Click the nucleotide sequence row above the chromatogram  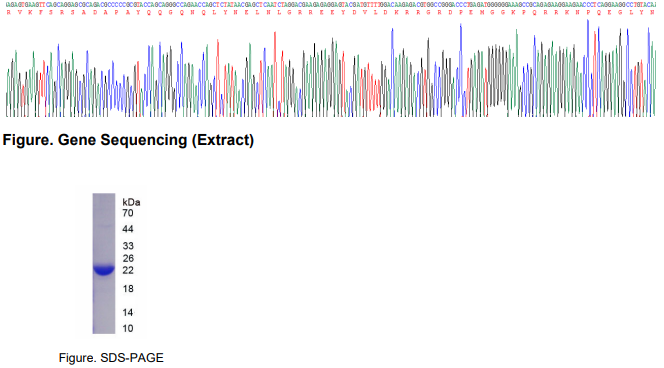coord(331,4)
